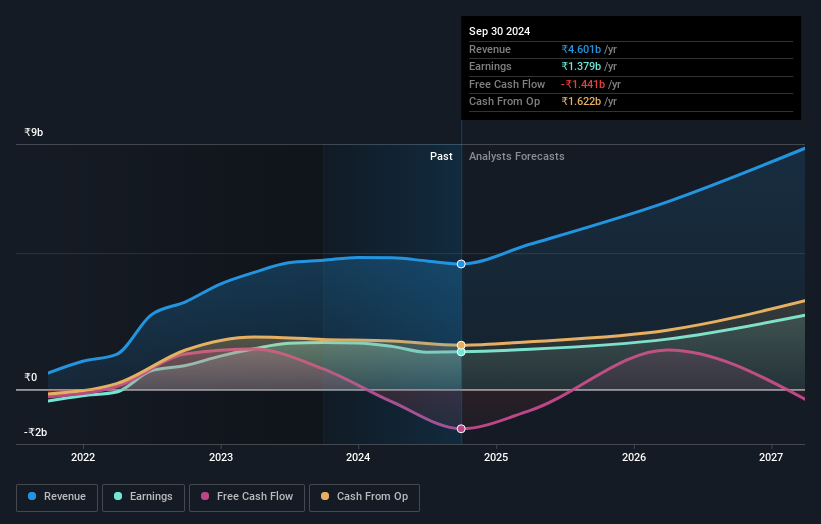Click the Sep 30 2024 tooltip date
The height and width of the screenshot is (524, 821).
(500, 31)
